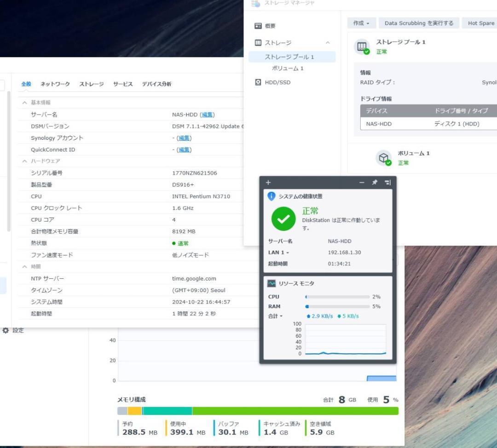Run Data Scrubbing を実行する
The width and height of the screenshot is (497, 448).
coord(418,23)
